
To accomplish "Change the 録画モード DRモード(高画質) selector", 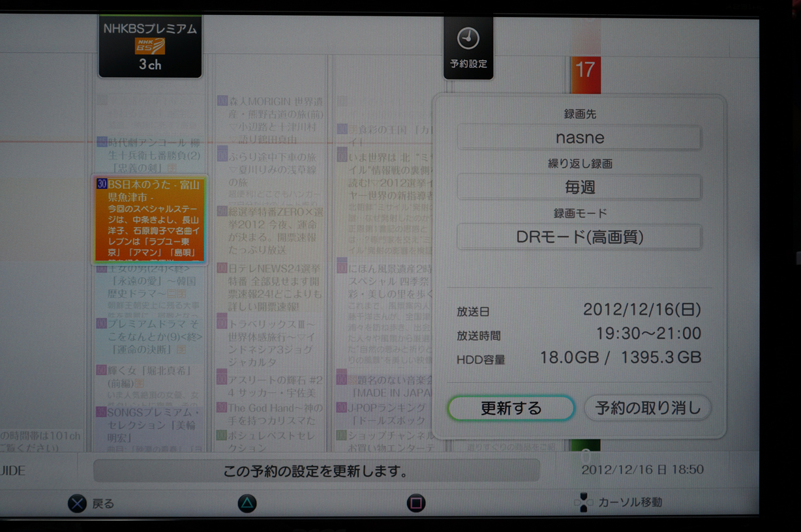I will pyautogui.click(x=579, y=237).
